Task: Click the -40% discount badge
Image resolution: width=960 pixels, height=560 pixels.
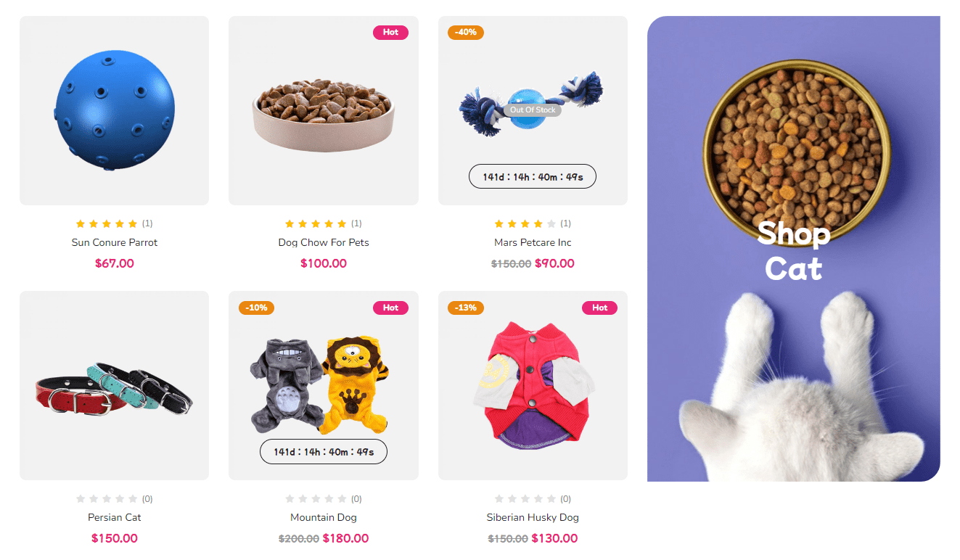Action: [x=466, y=32]
